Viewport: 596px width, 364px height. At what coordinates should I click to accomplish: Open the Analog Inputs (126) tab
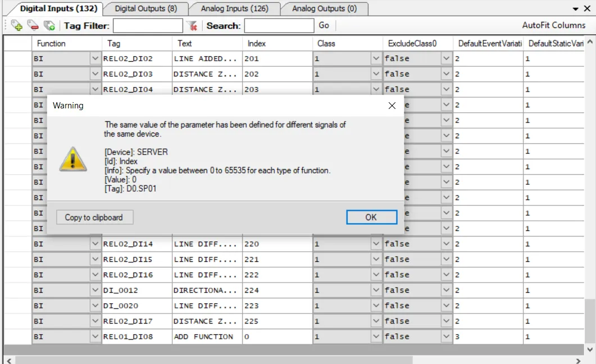pyautogui.click(x=234, y=8)
